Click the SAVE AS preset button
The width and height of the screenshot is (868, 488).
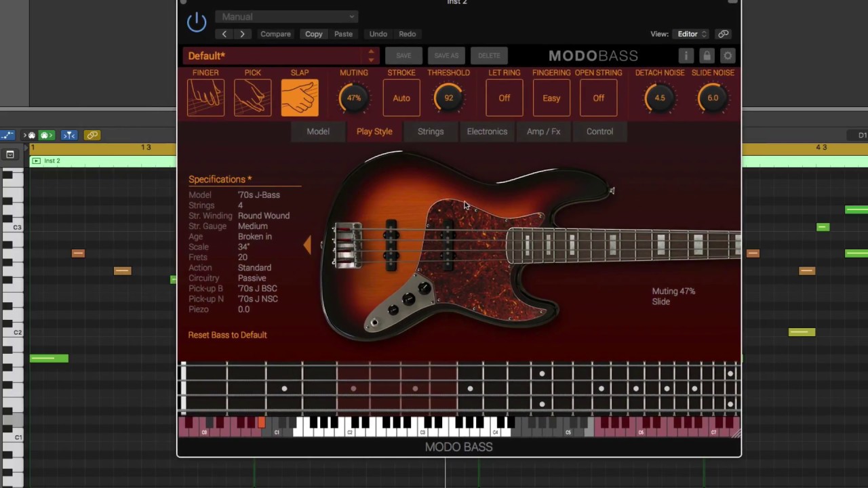pos(446,56)
